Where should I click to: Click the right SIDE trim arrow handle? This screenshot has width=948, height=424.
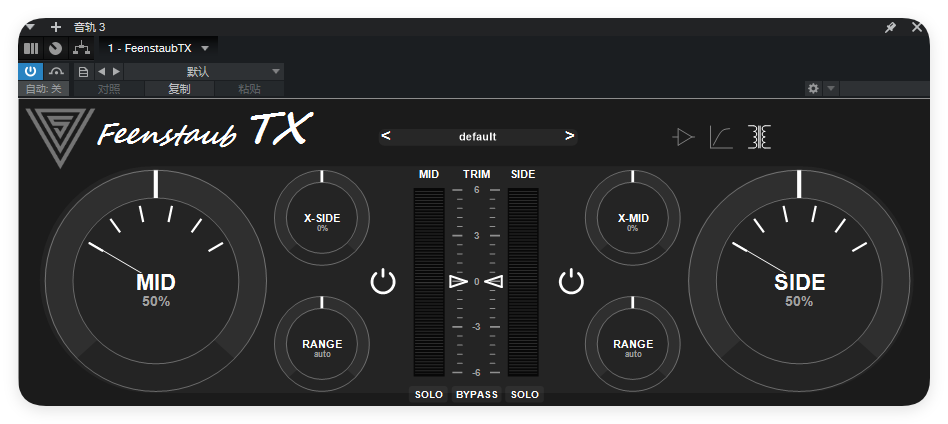494,281
